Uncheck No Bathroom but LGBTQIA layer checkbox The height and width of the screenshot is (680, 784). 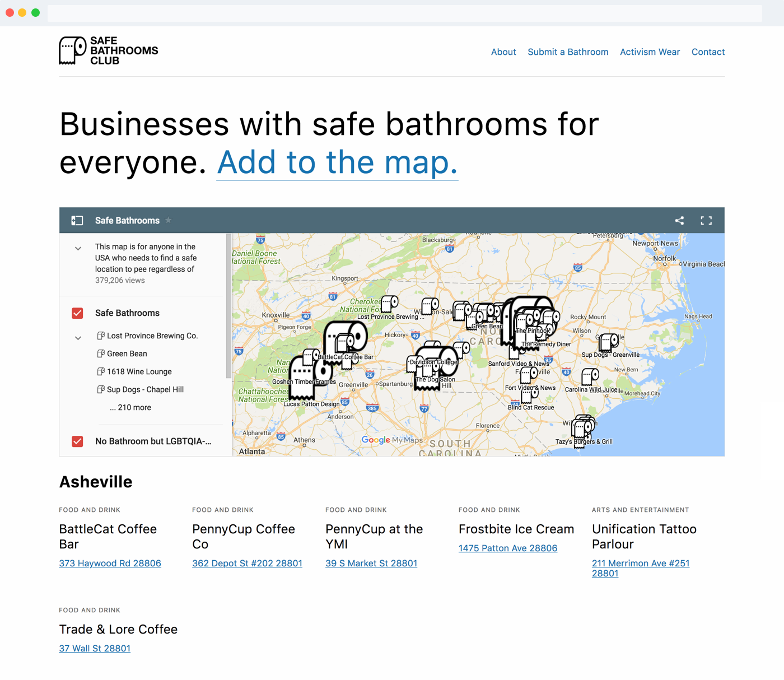click(x=77, y=441)
